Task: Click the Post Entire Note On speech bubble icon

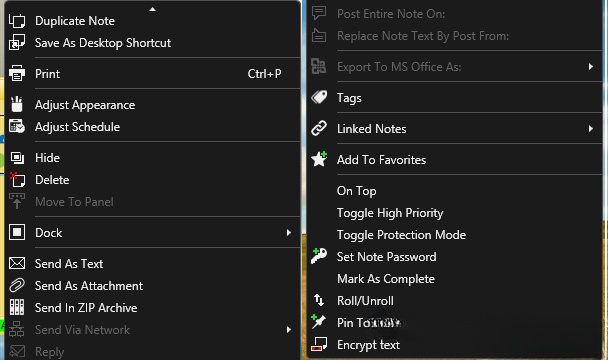Action: [319, 14]
